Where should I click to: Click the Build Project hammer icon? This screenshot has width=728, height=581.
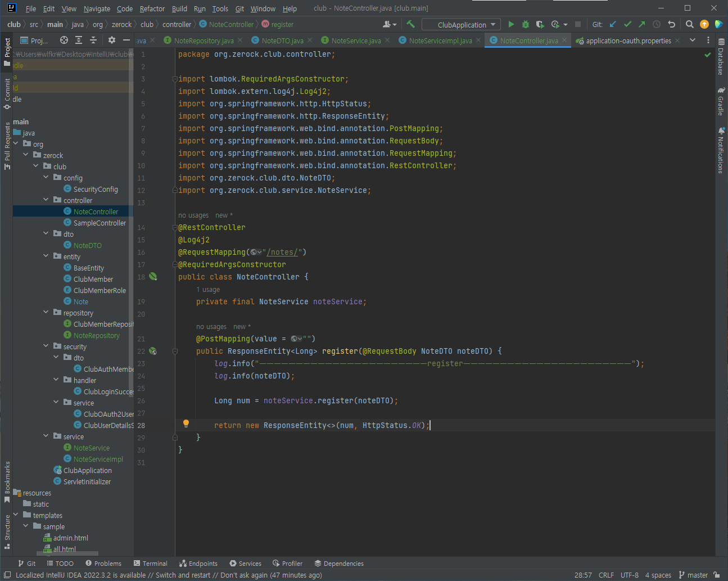[411, 24]
